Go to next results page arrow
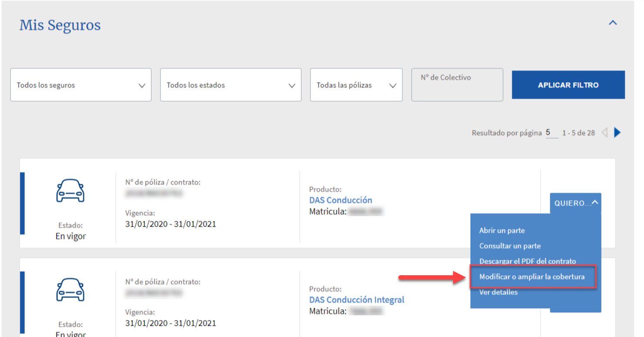Image resolution: width=644 pixels, height=337 pixels. pyautogui.click(x=617, y=133)
